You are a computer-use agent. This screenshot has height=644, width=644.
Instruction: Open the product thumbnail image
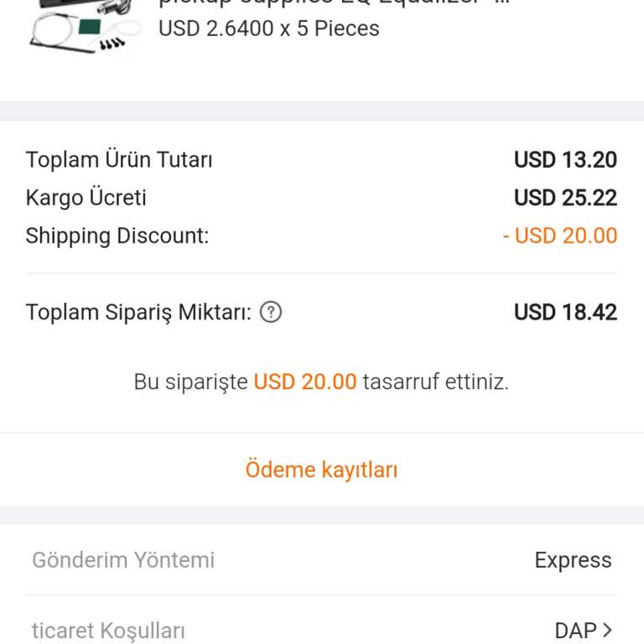click(x=84, y=27)
